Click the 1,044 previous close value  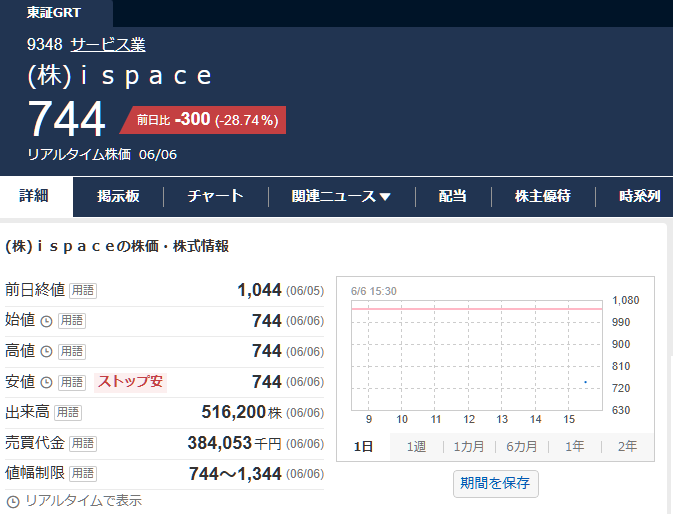pyautogui.click(x=260, y=290)
